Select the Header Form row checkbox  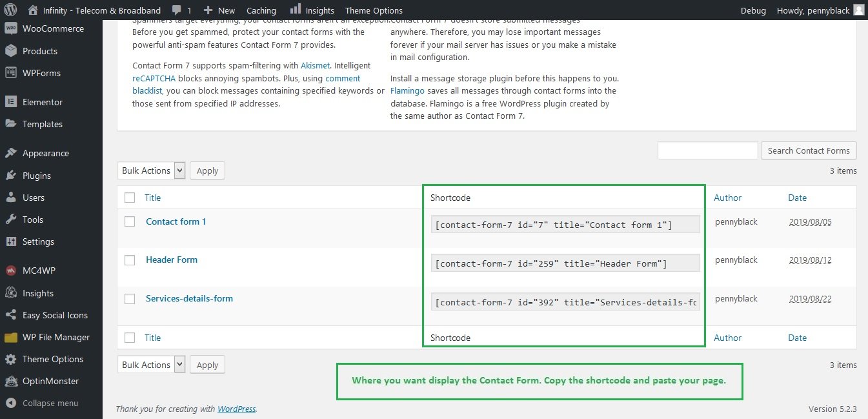coord(130,260)
